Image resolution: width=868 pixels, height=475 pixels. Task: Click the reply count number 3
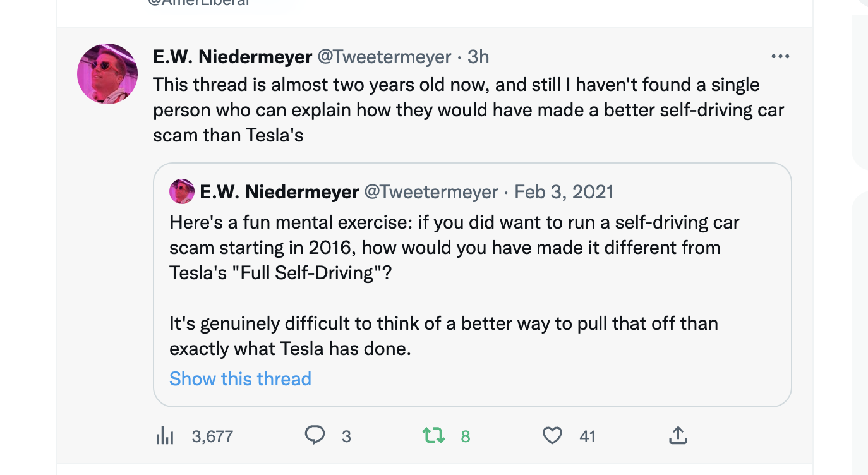[x=346, y=436]
